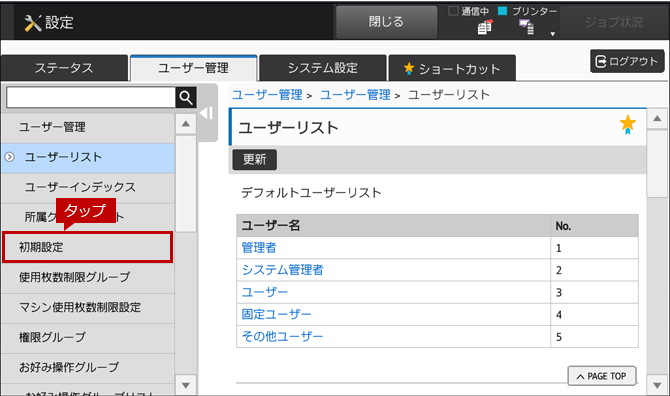
Task: Select the ユーザー管理 tab
Action: tap(193, 67)
